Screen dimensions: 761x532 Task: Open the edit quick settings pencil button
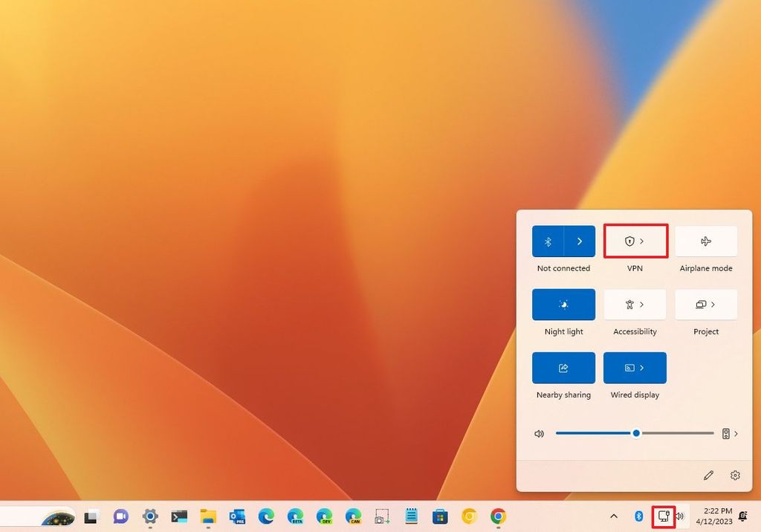coord(709,475)
